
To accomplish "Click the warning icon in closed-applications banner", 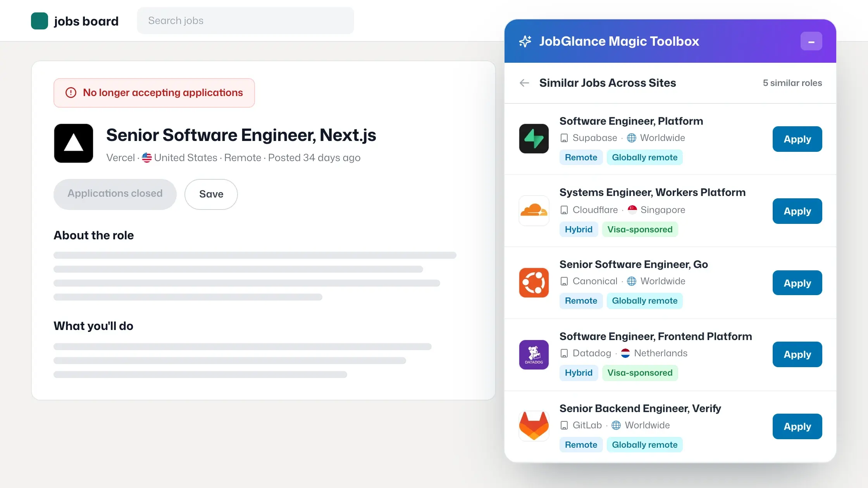I will coord(71,93).
